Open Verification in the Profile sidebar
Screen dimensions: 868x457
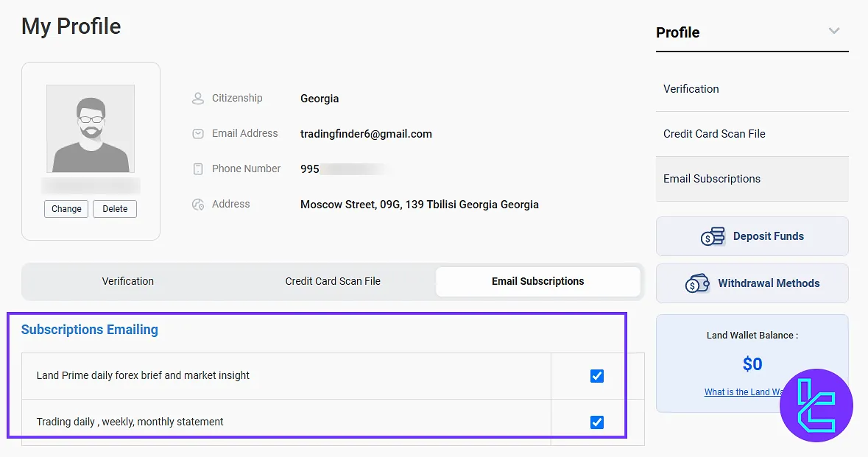pos(691,89)
